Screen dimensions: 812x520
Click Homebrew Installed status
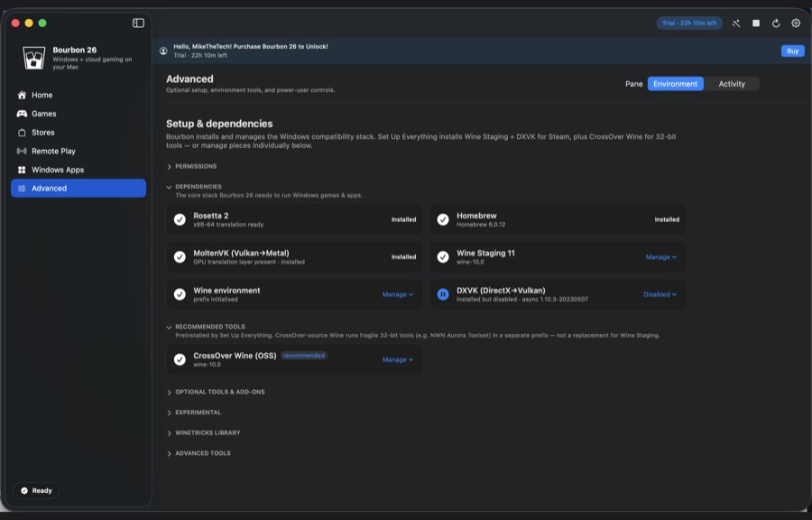667,219
